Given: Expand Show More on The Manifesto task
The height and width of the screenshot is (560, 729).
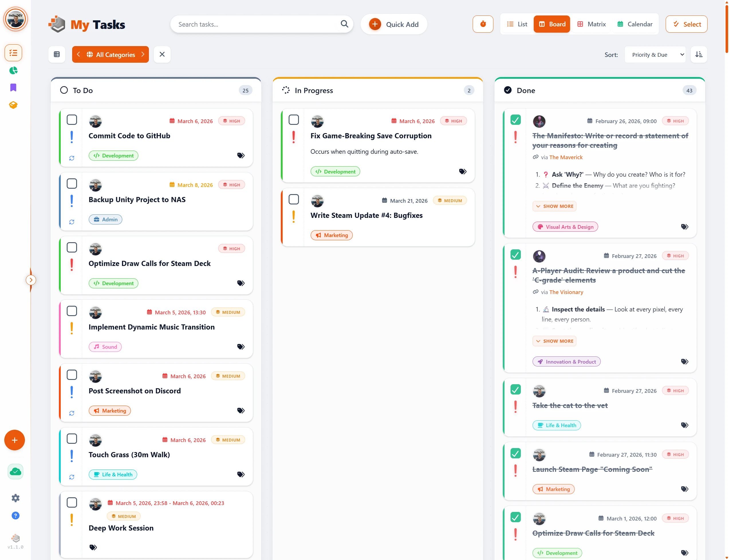Looking at the screenshot, I should (554, 206).
